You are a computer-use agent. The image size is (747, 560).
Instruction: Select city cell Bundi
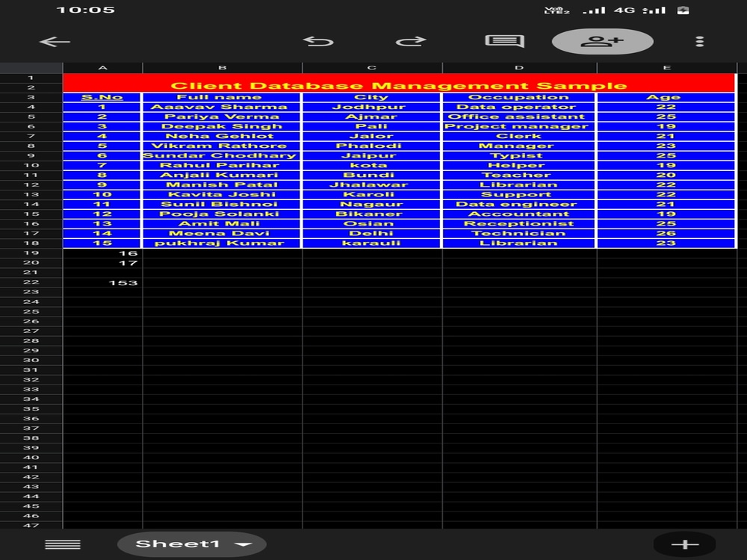372,175
